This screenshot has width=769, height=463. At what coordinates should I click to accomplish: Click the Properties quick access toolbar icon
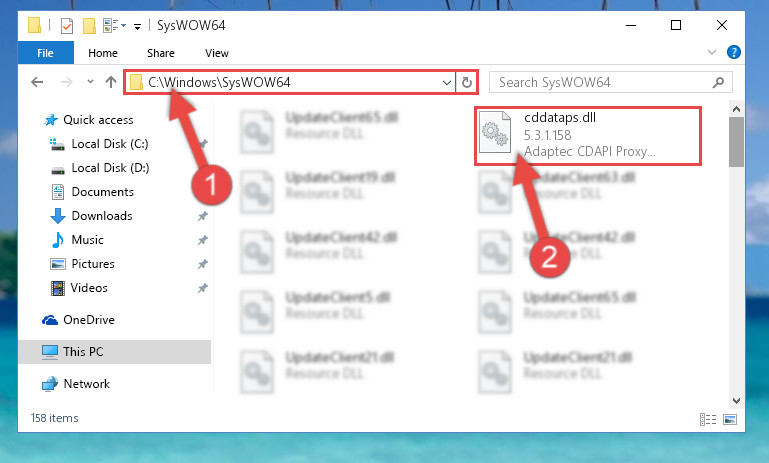pos(67,26)
